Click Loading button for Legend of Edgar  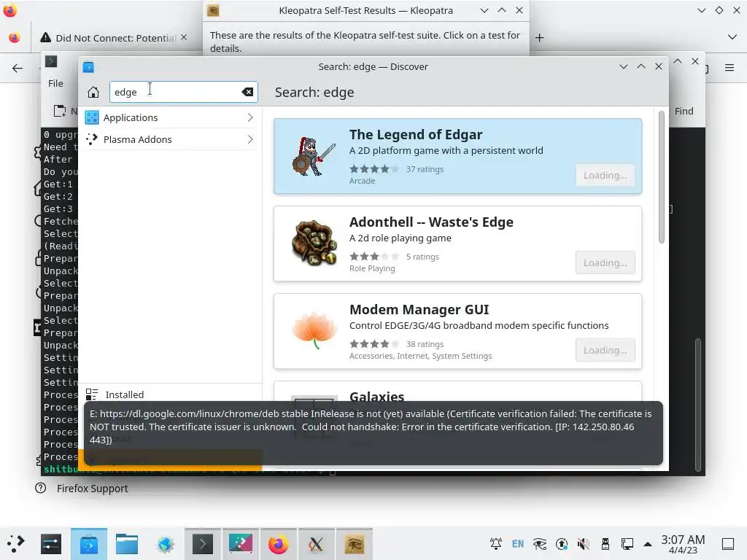tap(605, 175)
